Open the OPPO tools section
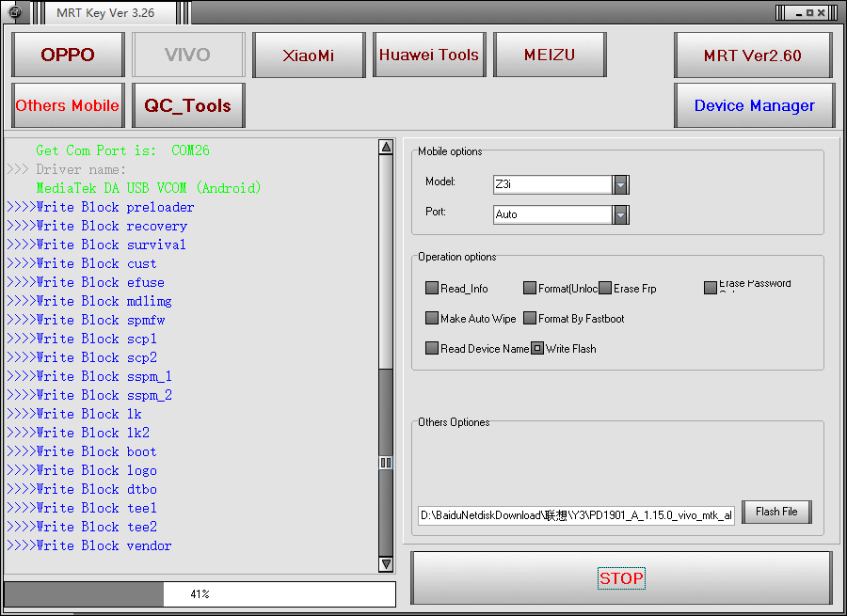This screenshot has height=616, width=847. [68, 55]
